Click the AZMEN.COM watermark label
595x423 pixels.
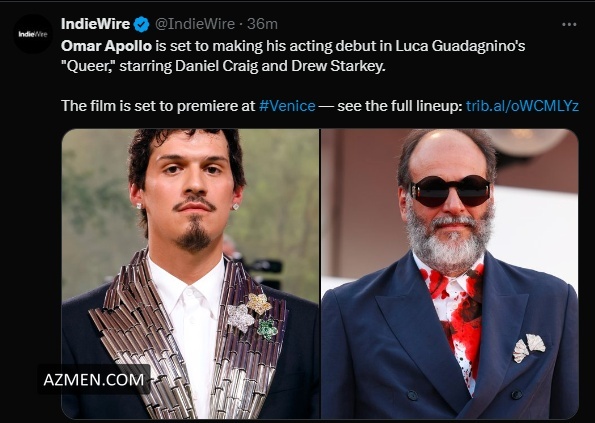click(x=94, y=379)
